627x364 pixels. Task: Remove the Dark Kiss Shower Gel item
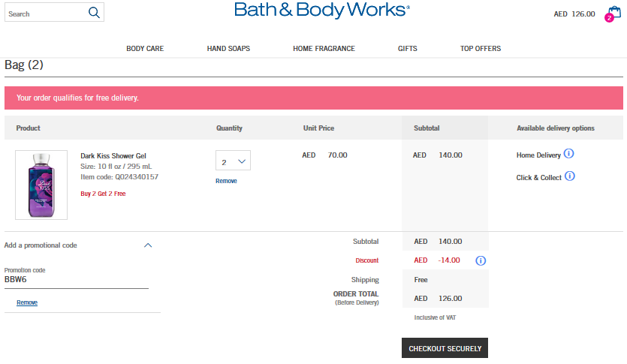click(226, 181)
